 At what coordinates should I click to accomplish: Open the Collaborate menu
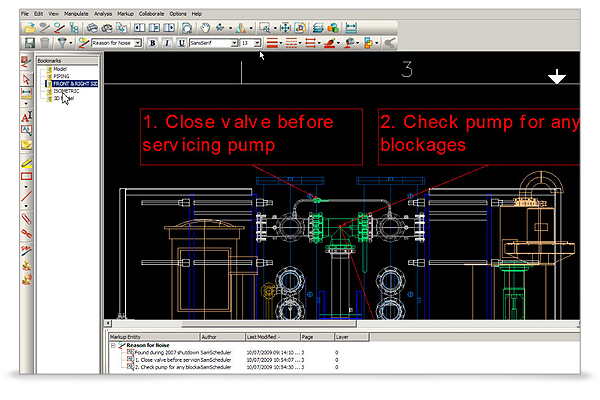coord(152,12)
